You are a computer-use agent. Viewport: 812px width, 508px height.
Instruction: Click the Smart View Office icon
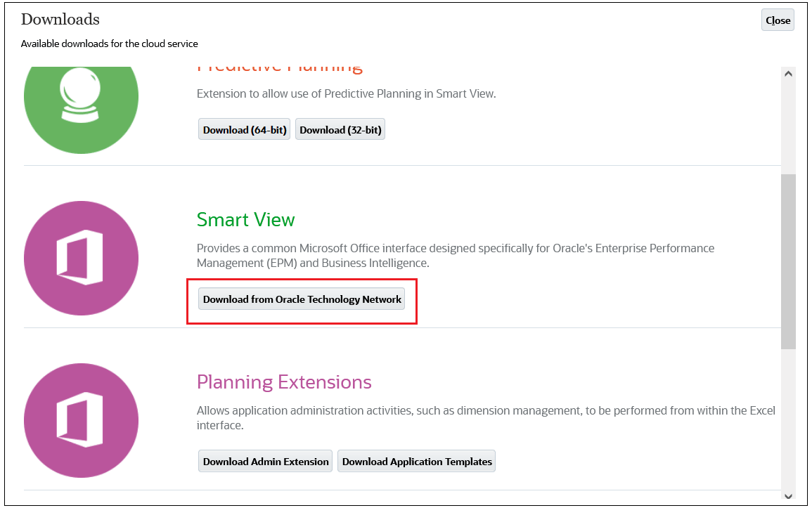pos(81,258)
